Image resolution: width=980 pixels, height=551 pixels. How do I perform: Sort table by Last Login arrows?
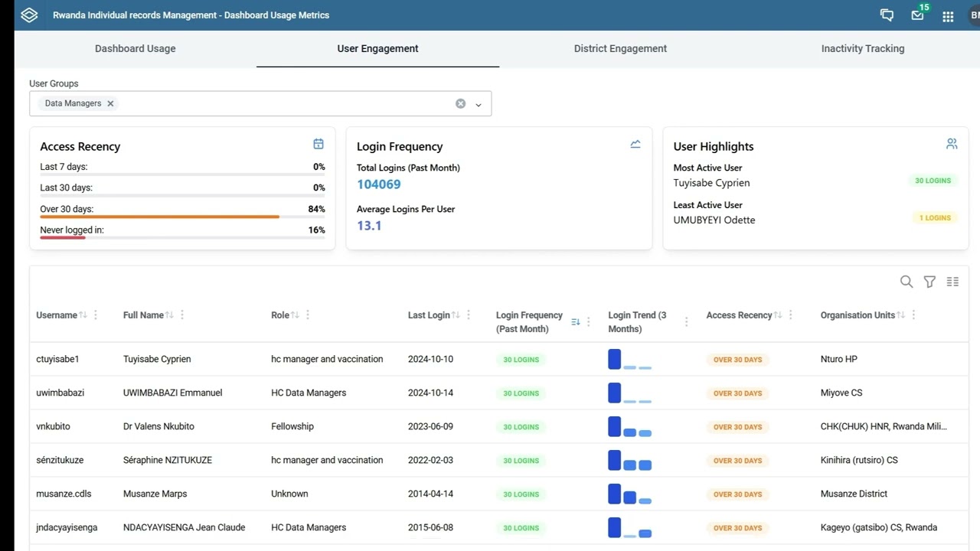pos(456,315)
